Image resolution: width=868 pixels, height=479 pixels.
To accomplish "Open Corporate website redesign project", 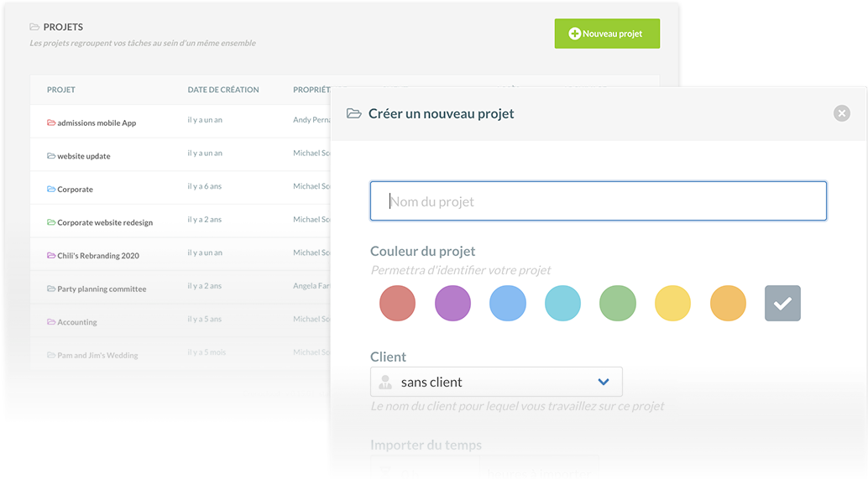I will click(105, 222).
